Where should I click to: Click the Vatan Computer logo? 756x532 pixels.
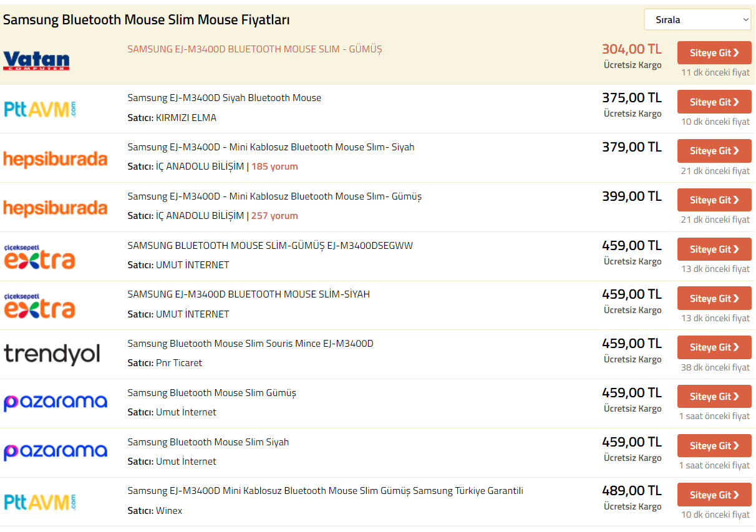[36, 60]
